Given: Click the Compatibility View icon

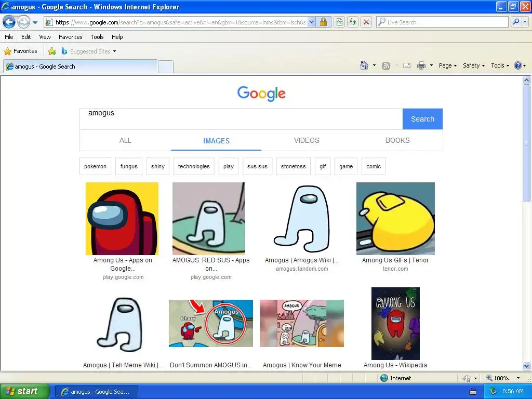Looking at the screenshot, I should 339,22.
